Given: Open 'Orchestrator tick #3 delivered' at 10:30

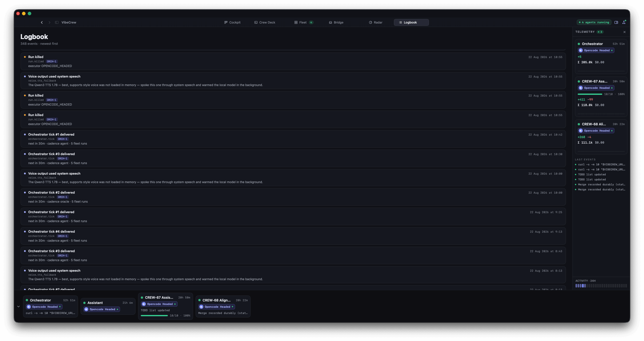Looking at the screenshot, I should (293, 158).
